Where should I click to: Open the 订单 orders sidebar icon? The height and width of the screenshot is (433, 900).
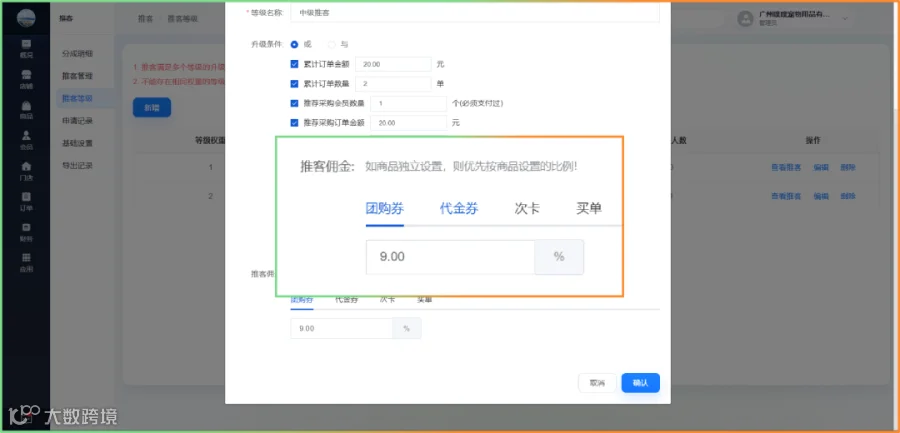pyautogui.click(x=26, y=202)
